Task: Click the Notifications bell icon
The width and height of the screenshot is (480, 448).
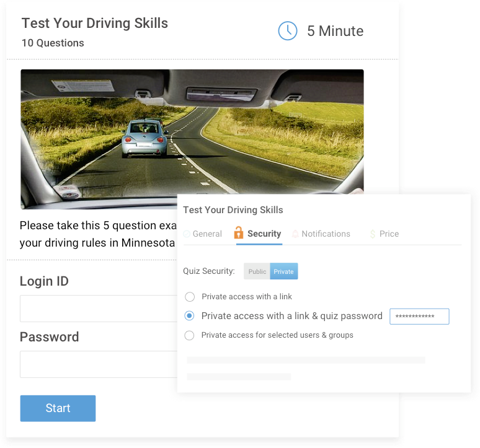Action: point(295,234)
